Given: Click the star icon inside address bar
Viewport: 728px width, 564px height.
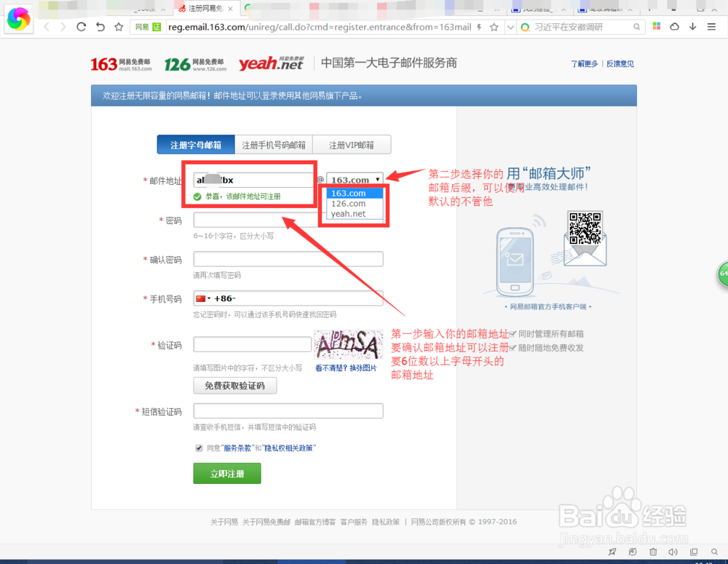Looking at the screenshot, I should [x=494, y=27].
